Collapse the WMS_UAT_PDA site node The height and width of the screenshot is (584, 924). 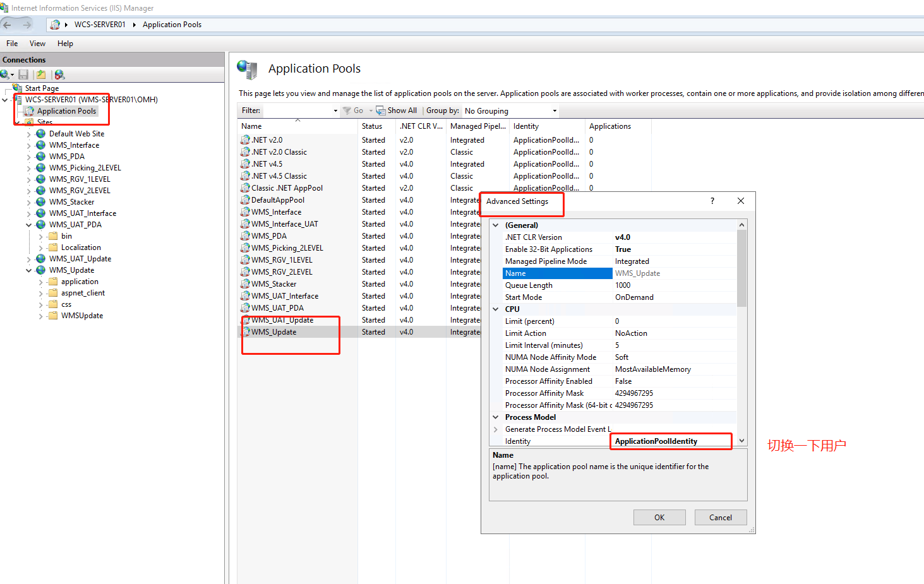[x=29, y=225]
